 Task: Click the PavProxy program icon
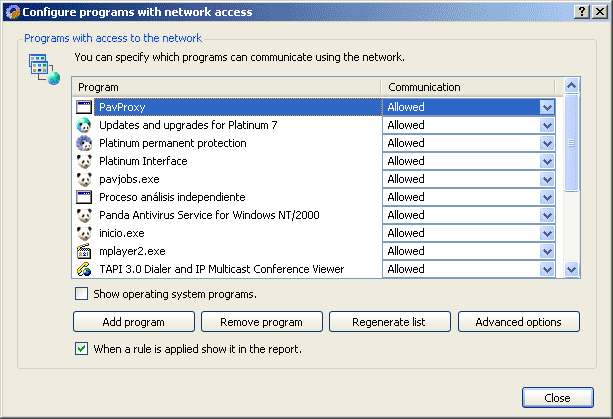tap(84, 107)
